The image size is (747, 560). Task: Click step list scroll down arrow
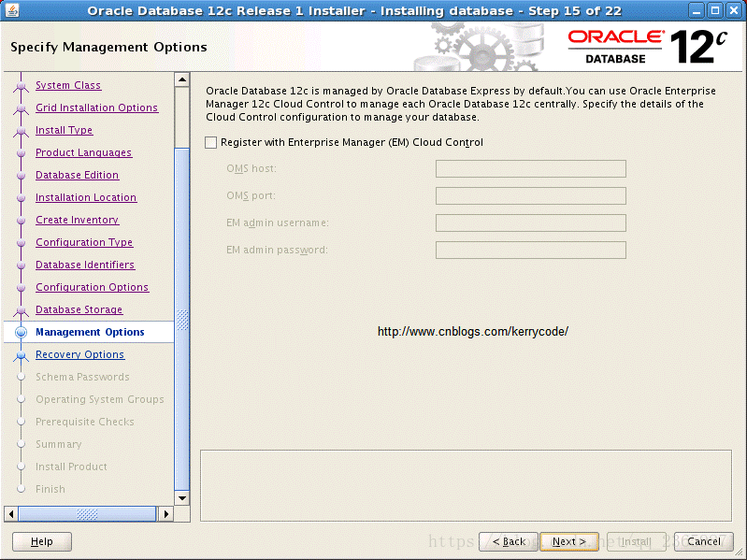(x=182, y=498)
